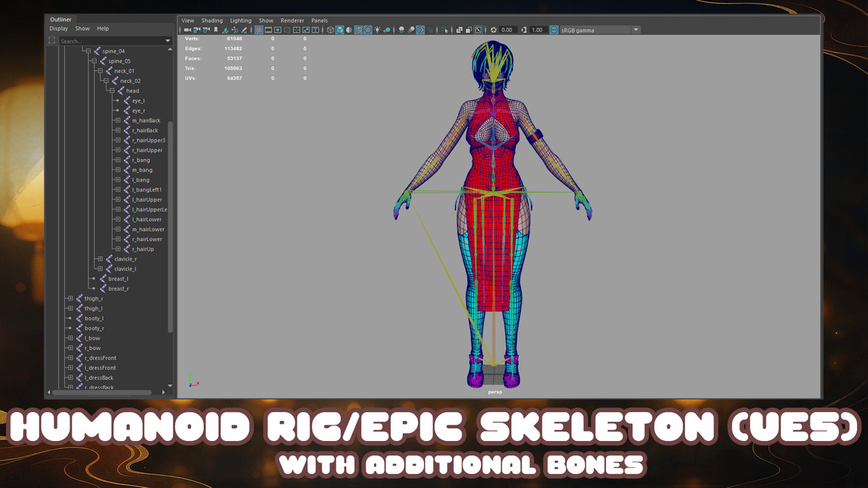
Task: Select the breast_l joint in Outliner
Action: [x=118, y=279]
